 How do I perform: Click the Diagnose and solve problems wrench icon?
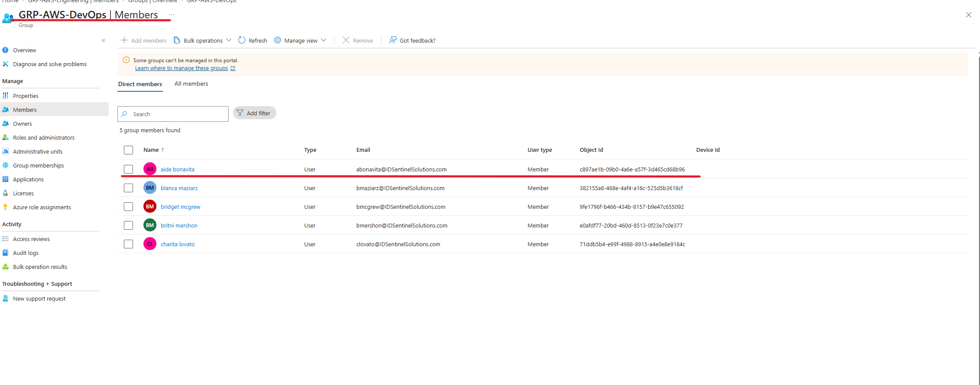[5, 64]
